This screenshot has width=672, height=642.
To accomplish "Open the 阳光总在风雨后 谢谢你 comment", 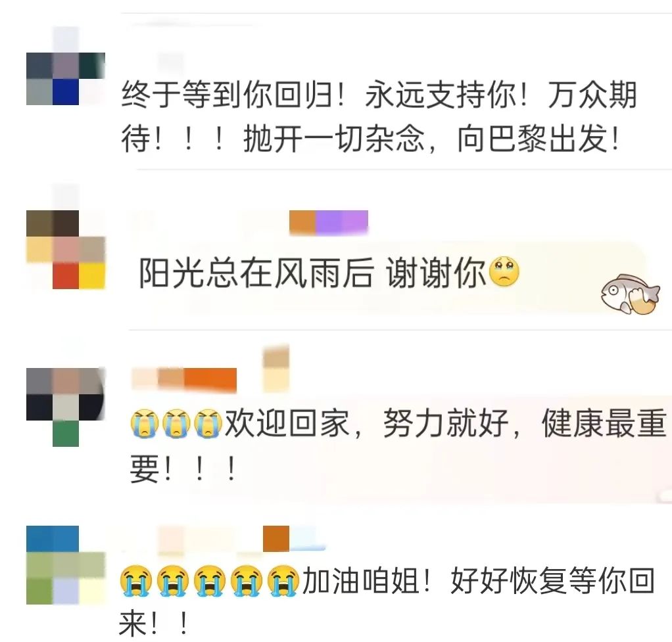I will [329, 273].
